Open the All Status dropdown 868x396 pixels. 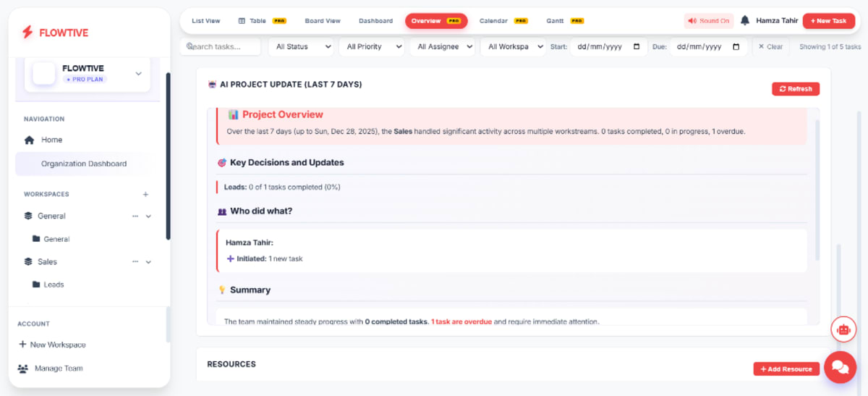coord(301,46)
